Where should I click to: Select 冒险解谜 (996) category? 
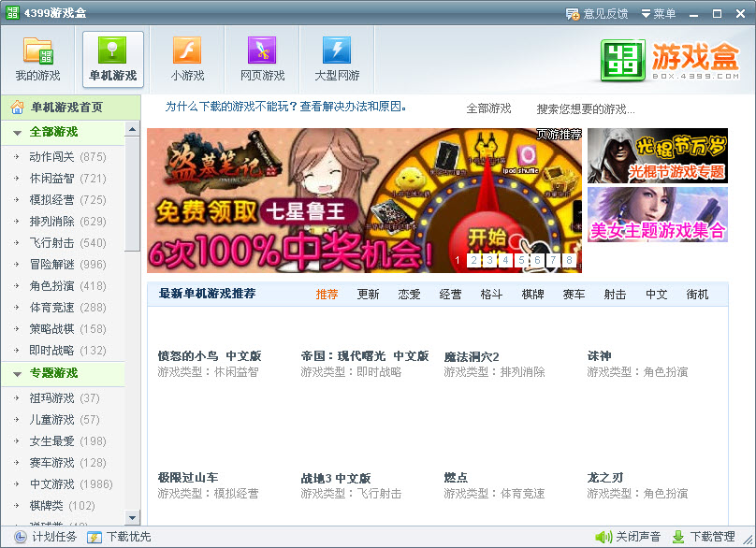tap(67, 265)
